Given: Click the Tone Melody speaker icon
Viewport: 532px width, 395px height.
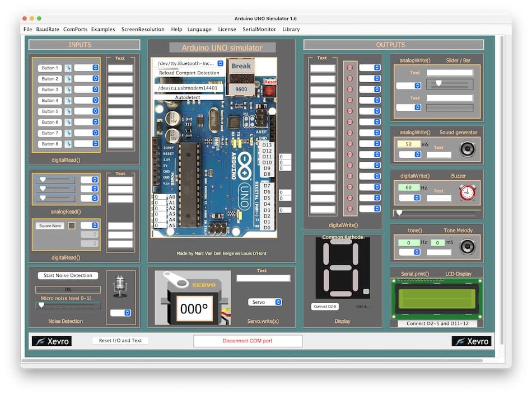Looking at the screenshot, I should (x=468, y=247).
